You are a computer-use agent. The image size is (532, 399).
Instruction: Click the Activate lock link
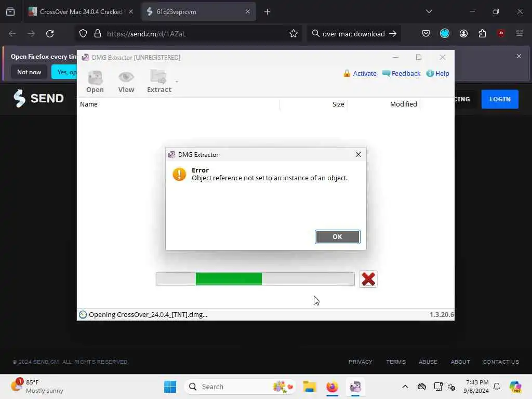pos(360,73)
